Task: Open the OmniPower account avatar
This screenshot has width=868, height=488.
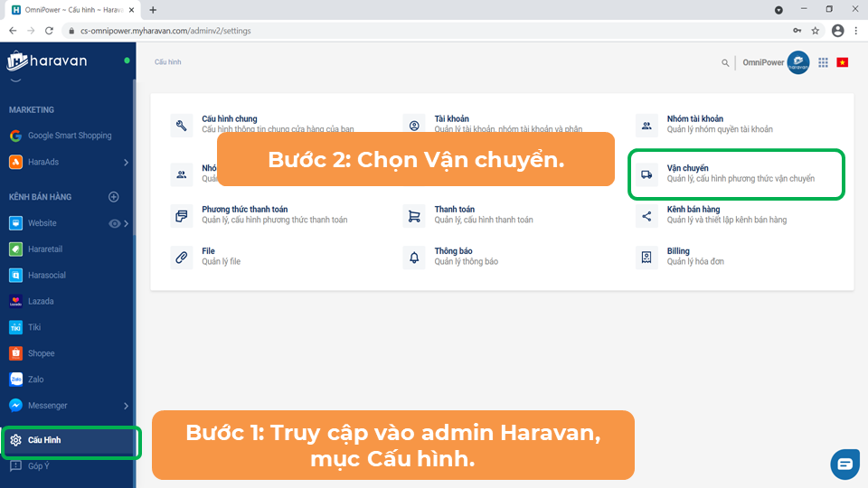Action: (798, 62)
